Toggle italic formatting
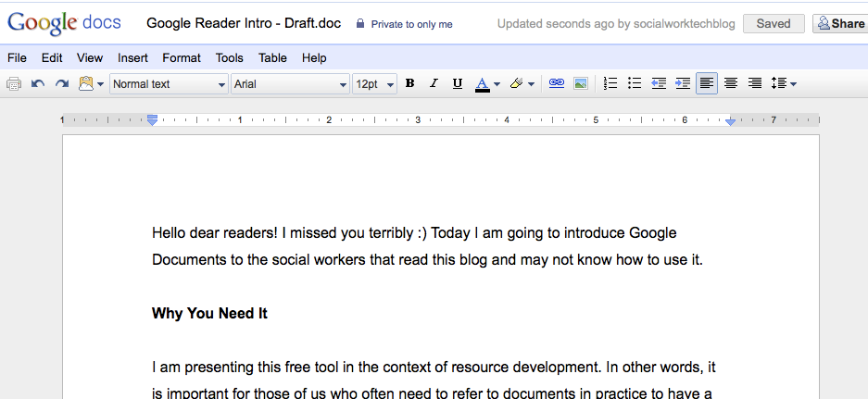868x399 pixels. pos(434,83)
